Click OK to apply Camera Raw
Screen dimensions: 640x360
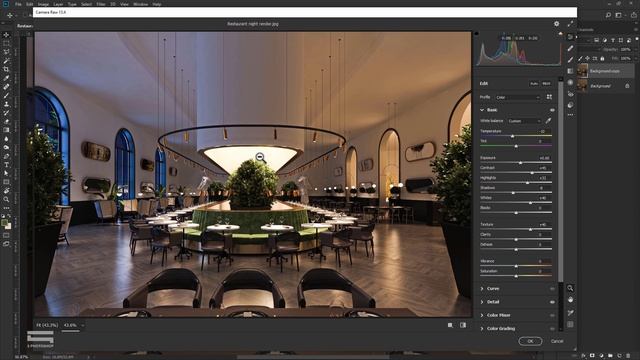click(530, 341)
